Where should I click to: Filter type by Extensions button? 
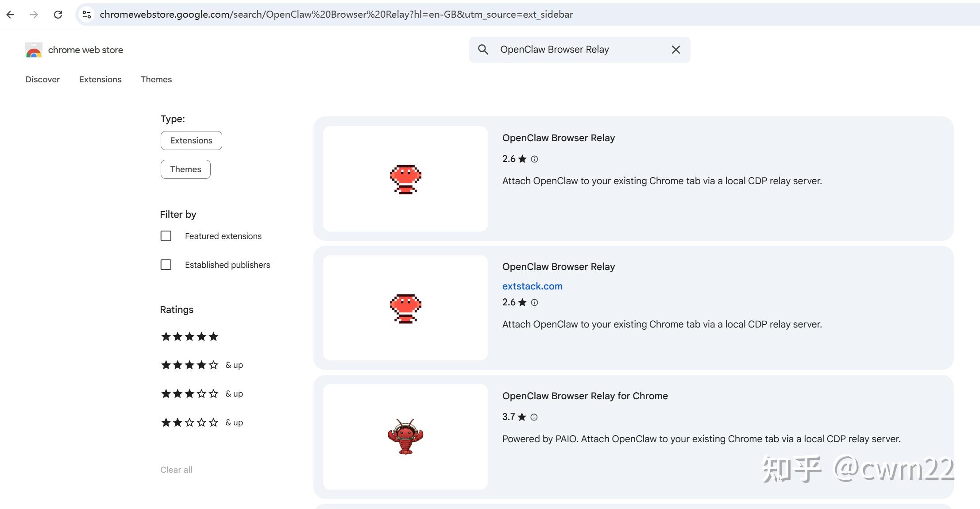pos(191,141)
